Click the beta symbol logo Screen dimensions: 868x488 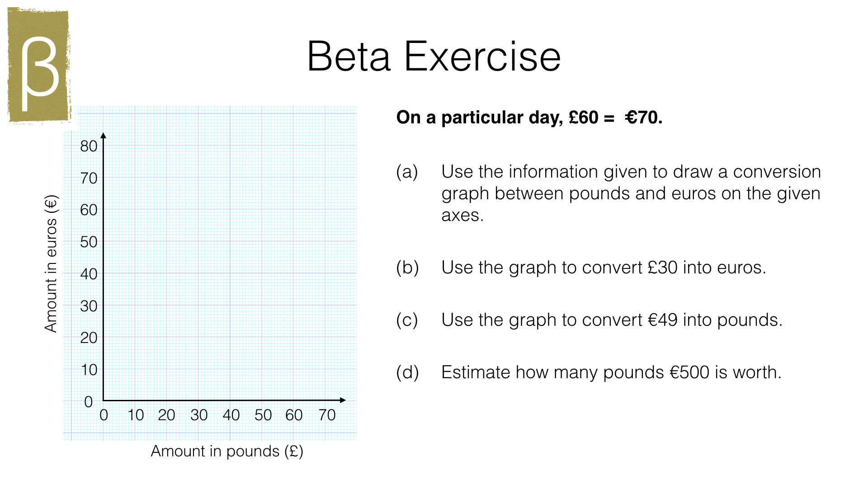pos(39,67)
